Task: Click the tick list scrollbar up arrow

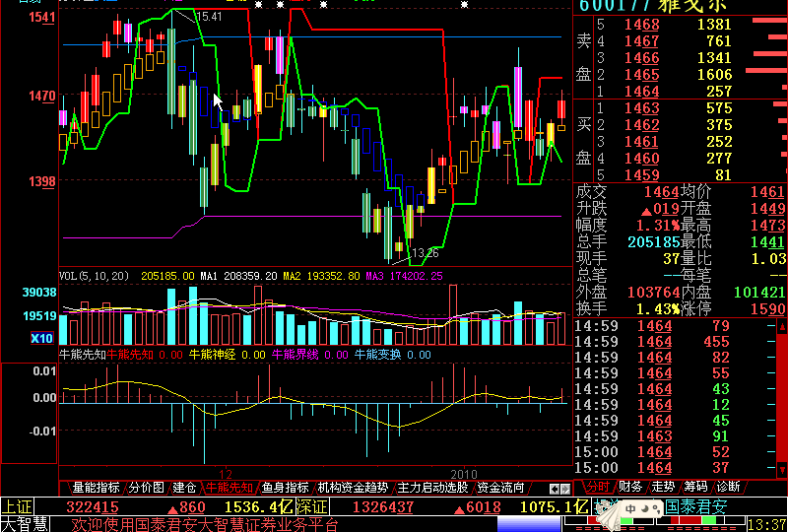Action: 782,327
